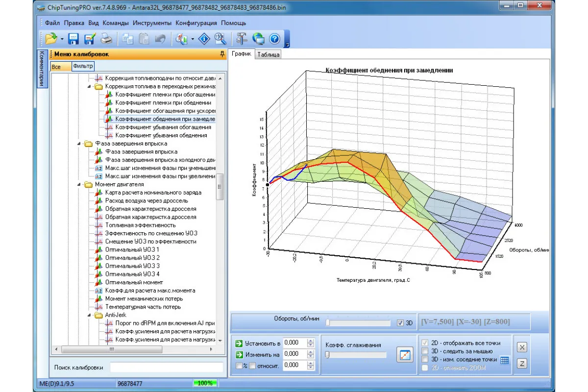The width and height of the screenshot is (588, 392).
Task: Click the Open file folder icon
Action: coord(51,38)
